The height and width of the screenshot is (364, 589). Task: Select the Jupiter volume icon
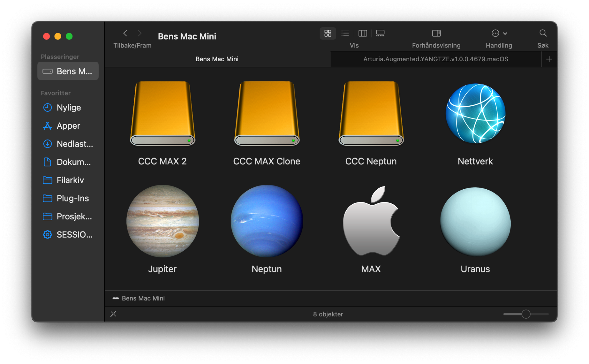pyautogui.click(x=163, y=221)
